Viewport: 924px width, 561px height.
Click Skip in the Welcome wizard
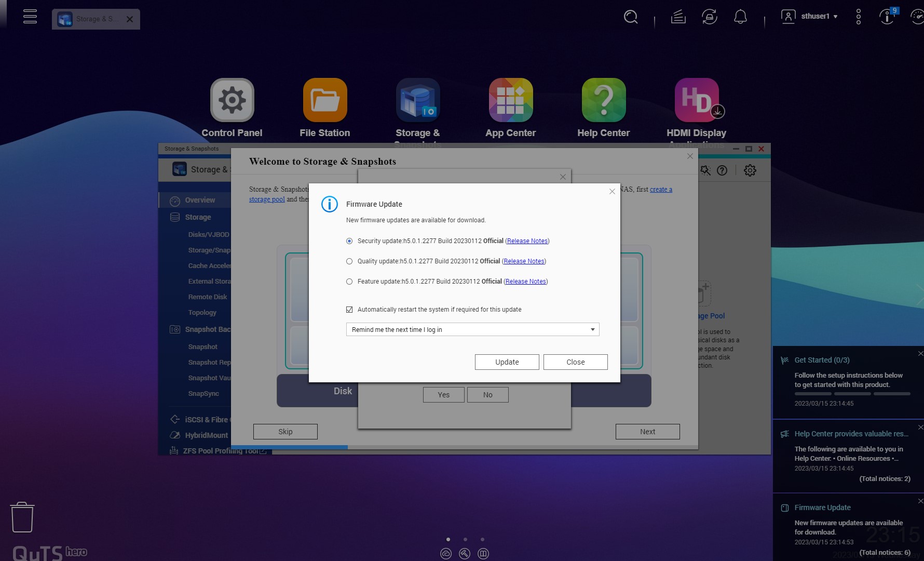(286, 432)
